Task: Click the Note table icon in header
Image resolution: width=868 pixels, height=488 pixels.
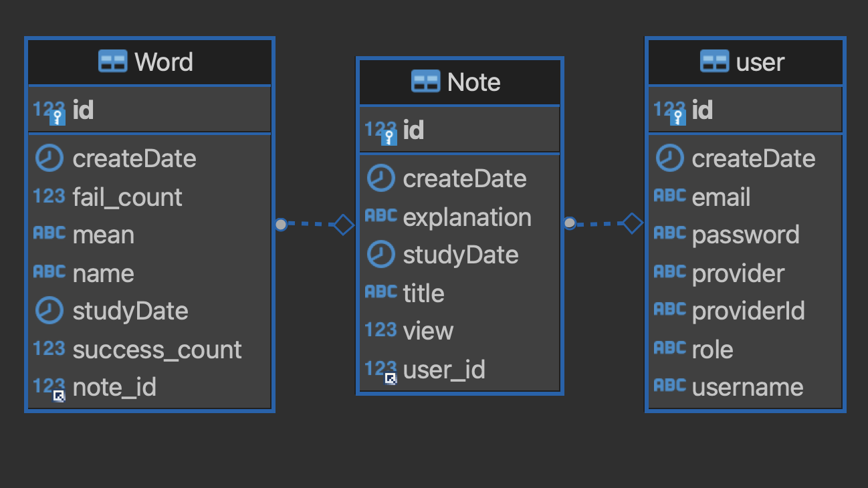Action: [x=426, y=82]
